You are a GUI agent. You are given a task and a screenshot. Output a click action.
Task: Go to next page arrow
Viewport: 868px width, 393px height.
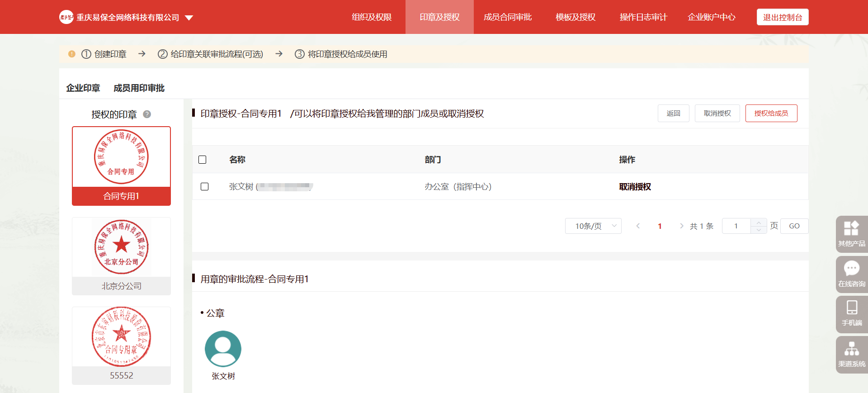[681, 226]
